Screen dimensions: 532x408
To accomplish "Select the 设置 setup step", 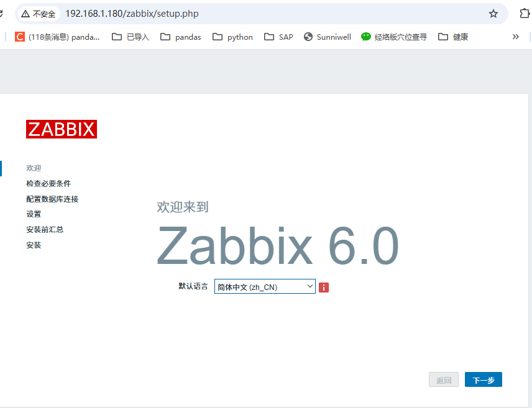I will [x=34, y=214].
